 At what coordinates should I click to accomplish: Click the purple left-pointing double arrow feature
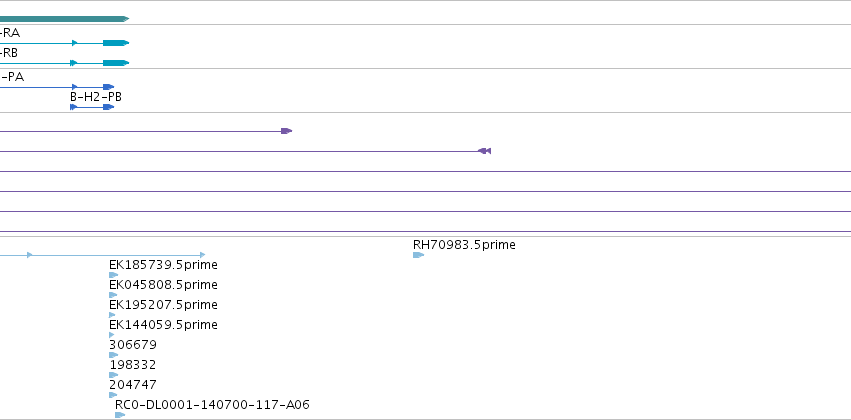pyautogui.click(x=485, y=151)
